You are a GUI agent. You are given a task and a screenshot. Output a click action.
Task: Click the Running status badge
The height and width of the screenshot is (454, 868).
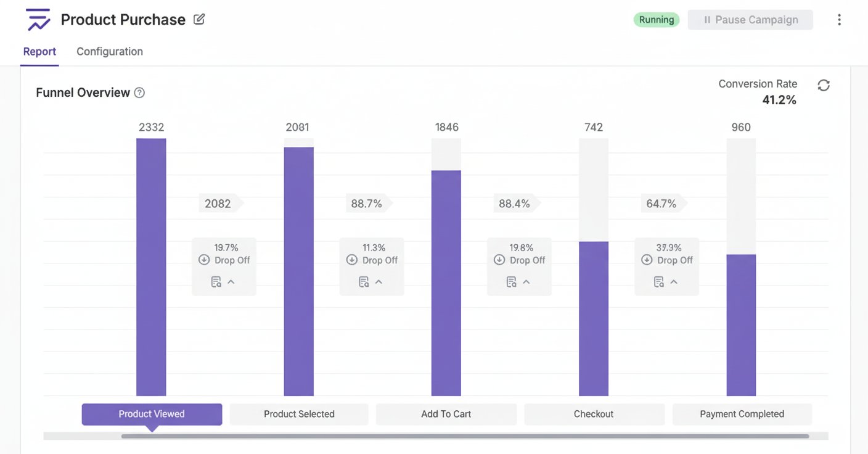[656, 20]
